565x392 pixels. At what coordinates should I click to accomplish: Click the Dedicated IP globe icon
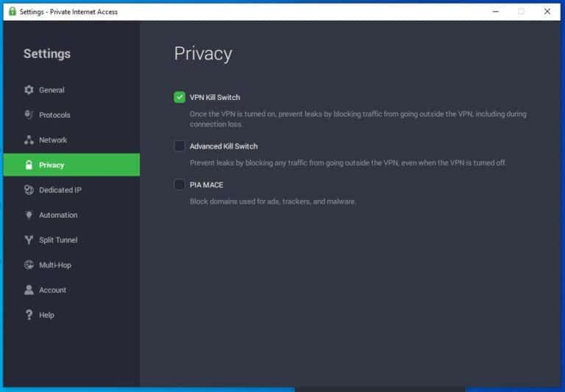pyautogui.click(x=29, y=190)
